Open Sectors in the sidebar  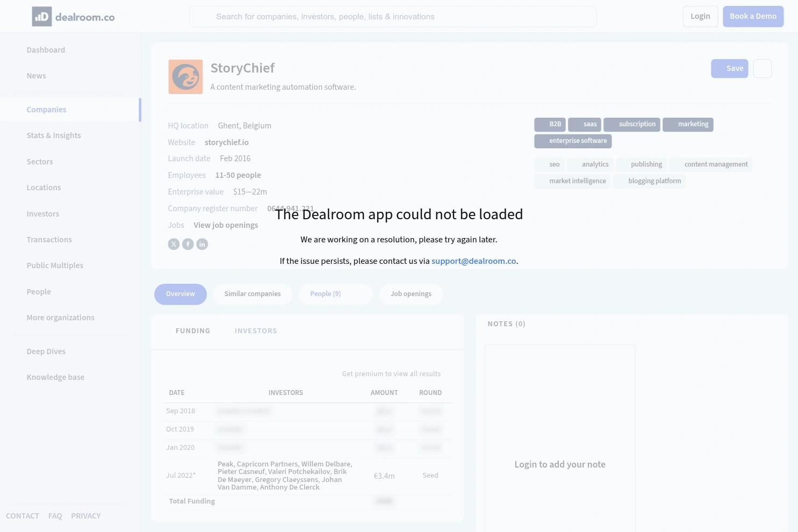pos(40,162)
